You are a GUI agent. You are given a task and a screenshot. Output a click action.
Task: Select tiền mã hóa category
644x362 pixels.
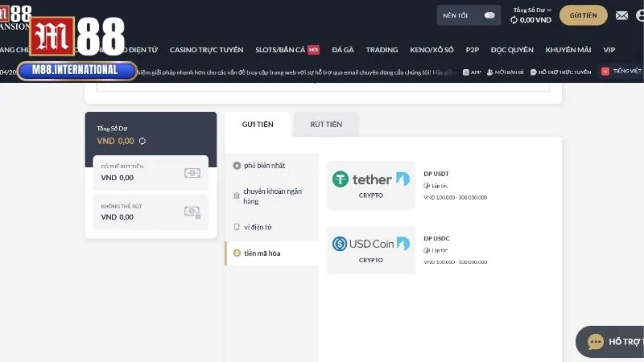[272, 253]
